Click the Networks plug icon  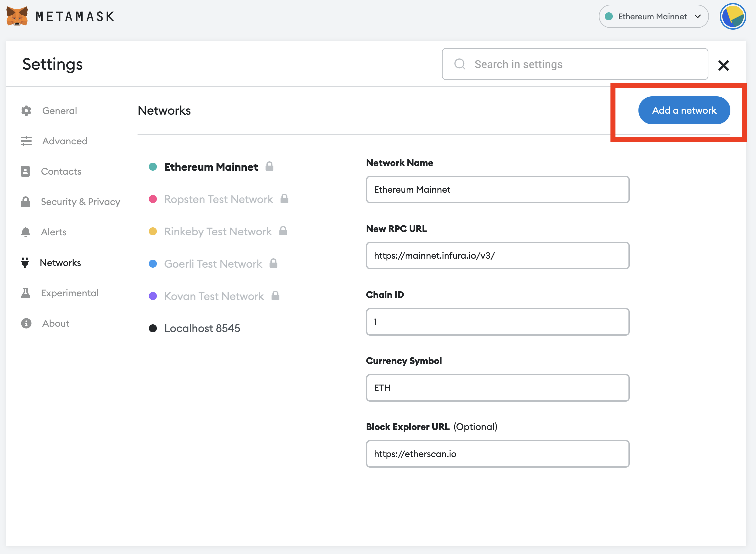click(25, 263)
